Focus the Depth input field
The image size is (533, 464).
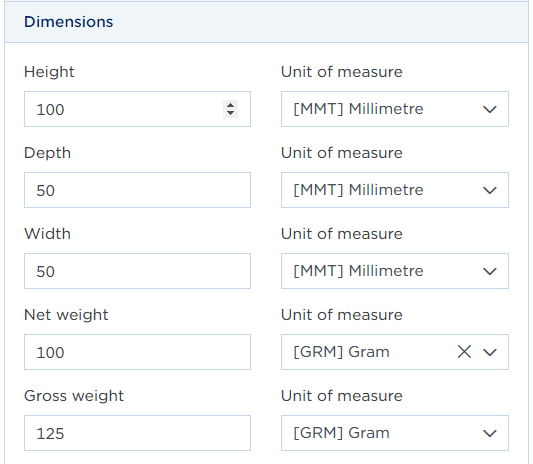click(x=137, y=190)
